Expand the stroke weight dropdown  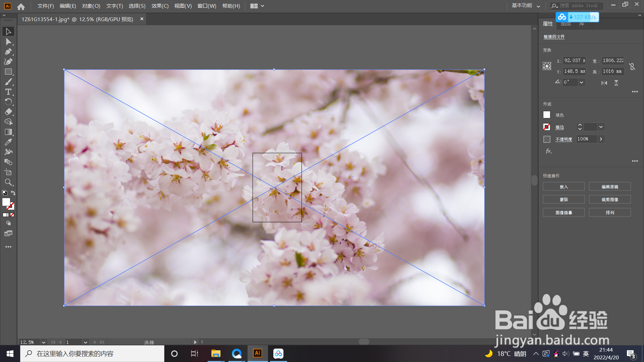coord(601,127)
